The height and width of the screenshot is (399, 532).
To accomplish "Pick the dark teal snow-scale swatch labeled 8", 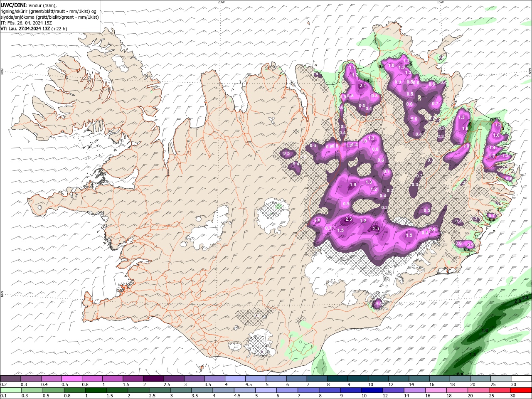I will [x=337, y=379].
